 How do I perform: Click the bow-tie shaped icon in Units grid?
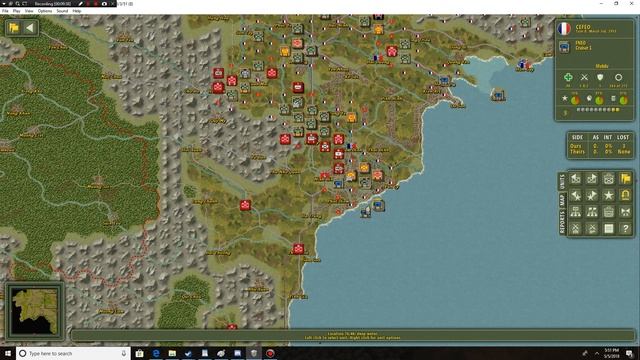pos(625,212)
